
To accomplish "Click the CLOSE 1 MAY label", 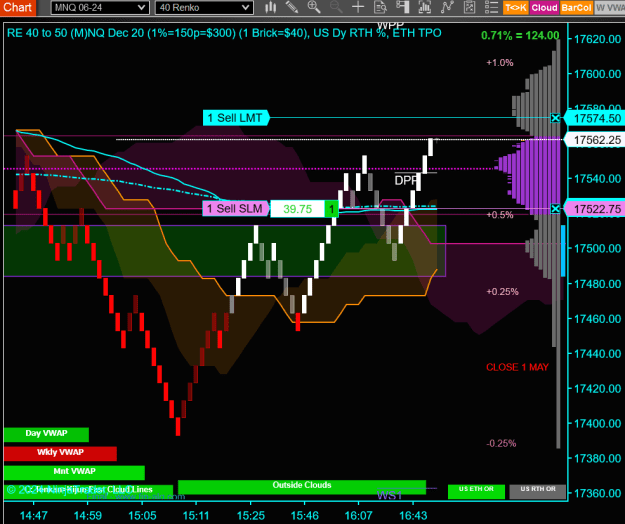I will pyautogui.click(x=517, y=367).
